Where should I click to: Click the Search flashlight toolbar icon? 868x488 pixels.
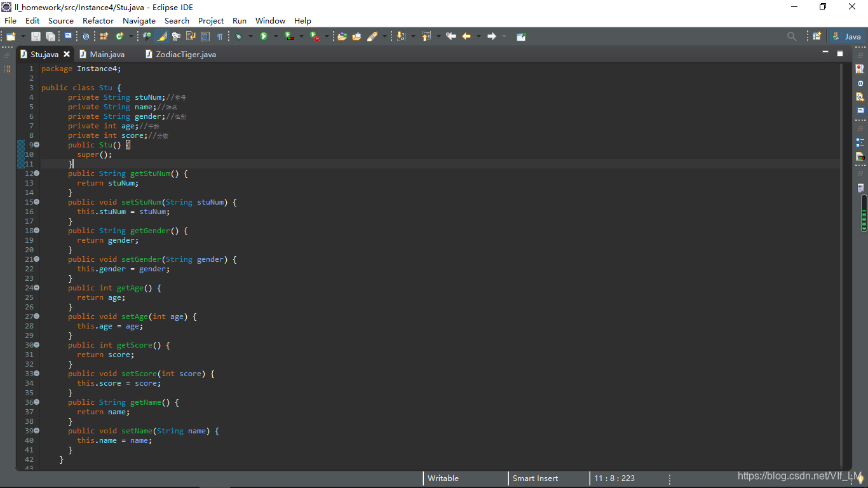pyautogui.click(x=372, y=36)
